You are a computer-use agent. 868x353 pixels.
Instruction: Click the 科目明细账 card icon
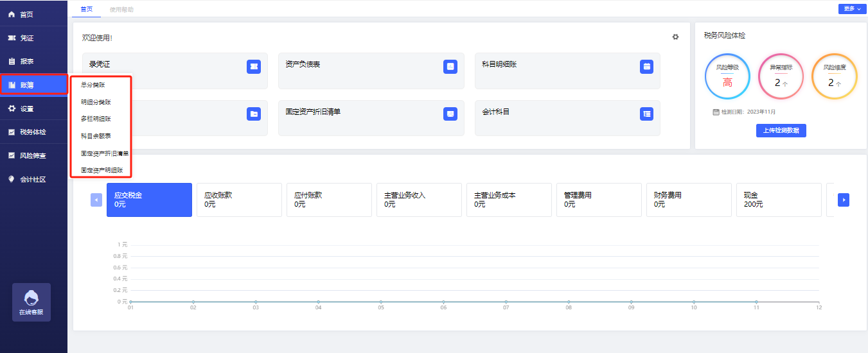pyautogui.click(x=647, y=67)
